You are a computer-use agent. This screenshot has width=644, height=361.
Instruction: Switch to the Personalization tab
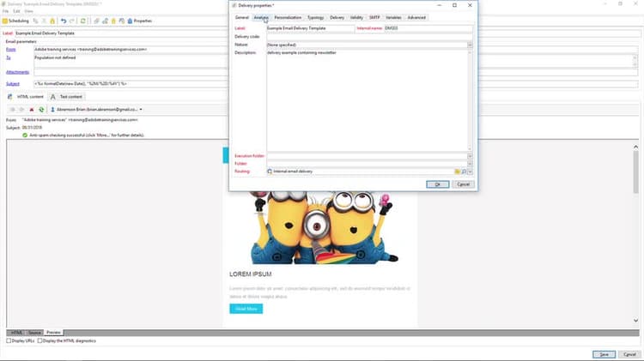pyautogui.click(x=288, y=18)
